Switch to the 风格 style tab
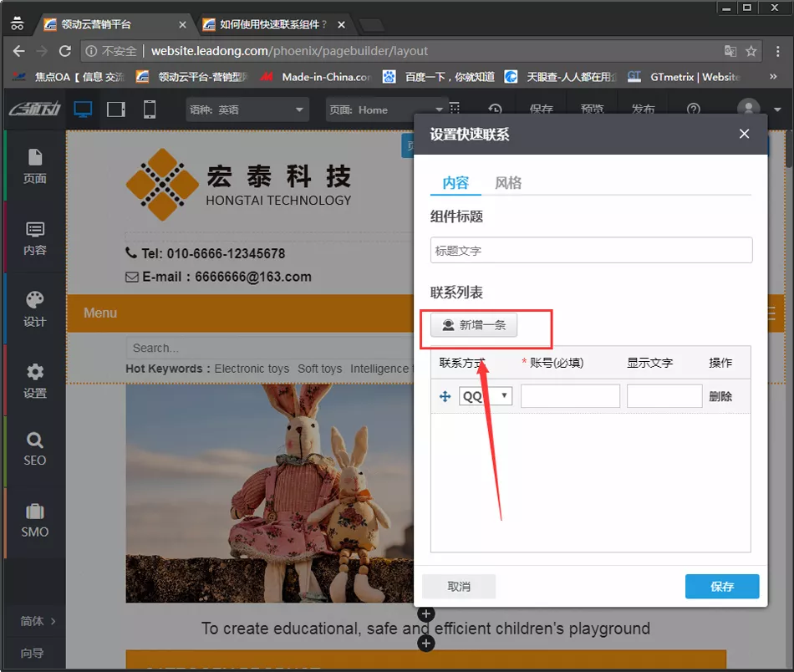 508,182
